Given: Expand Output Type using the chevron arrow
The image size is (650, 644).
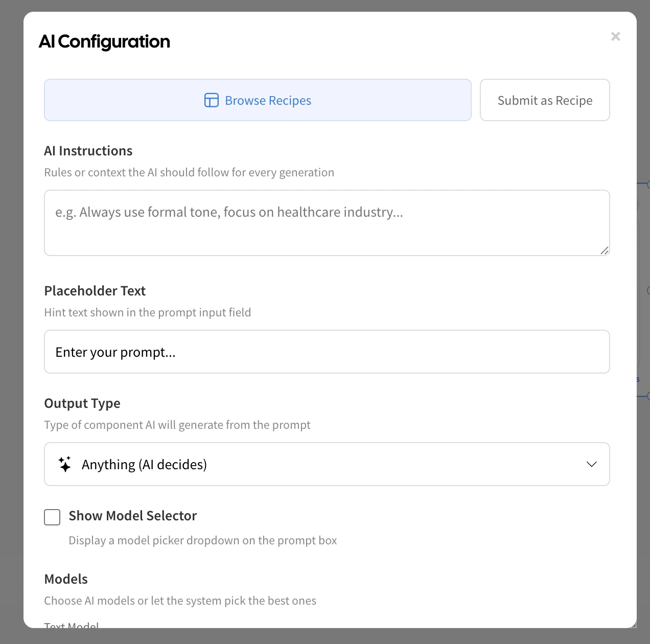Looking at the screenshot, I should [x=591, y=464].
